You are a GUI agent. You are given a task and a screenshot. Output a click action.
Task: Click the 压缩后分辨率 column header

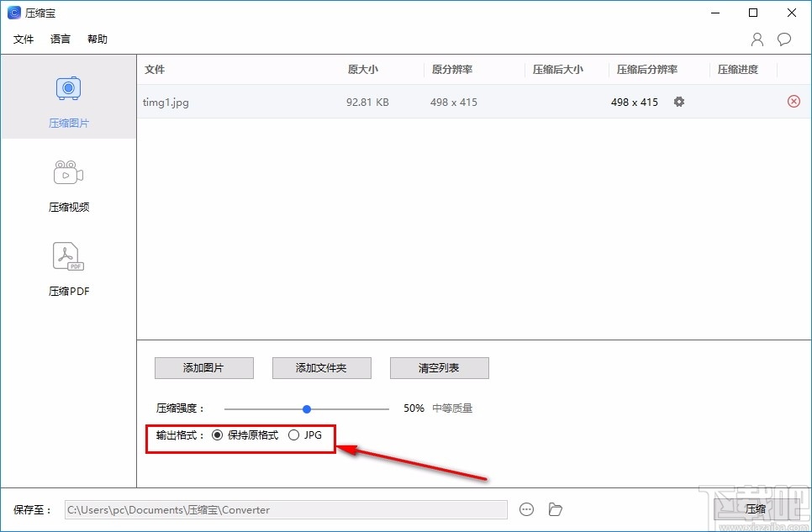point(646,70)
